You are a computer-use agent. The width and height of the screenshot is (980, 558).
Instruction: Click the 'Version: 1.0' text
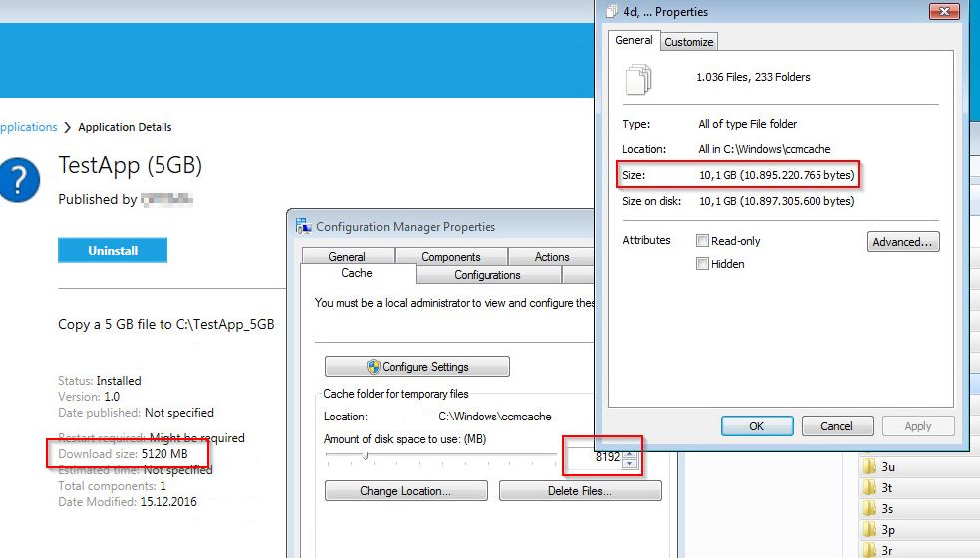(89, 397)
